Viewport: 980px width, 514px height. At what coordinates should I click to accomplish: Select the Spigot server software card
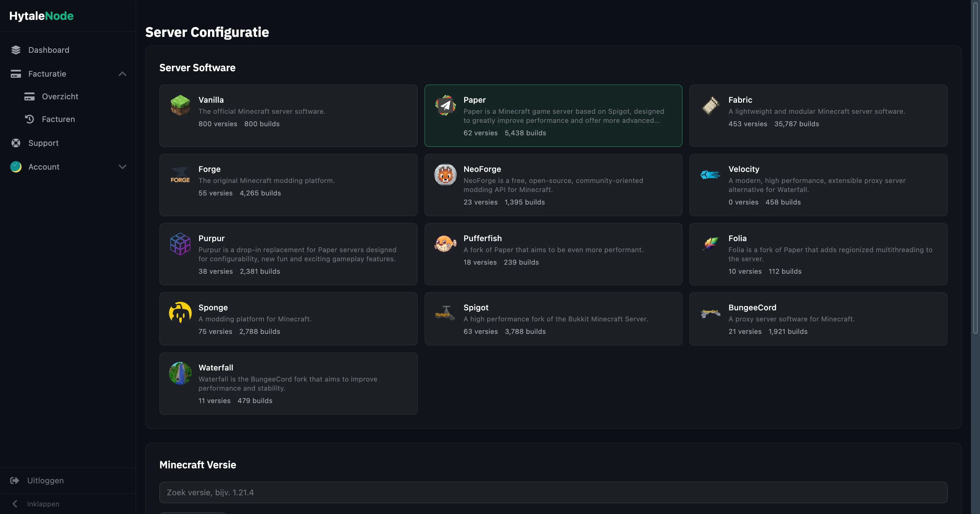click(553, 319)
